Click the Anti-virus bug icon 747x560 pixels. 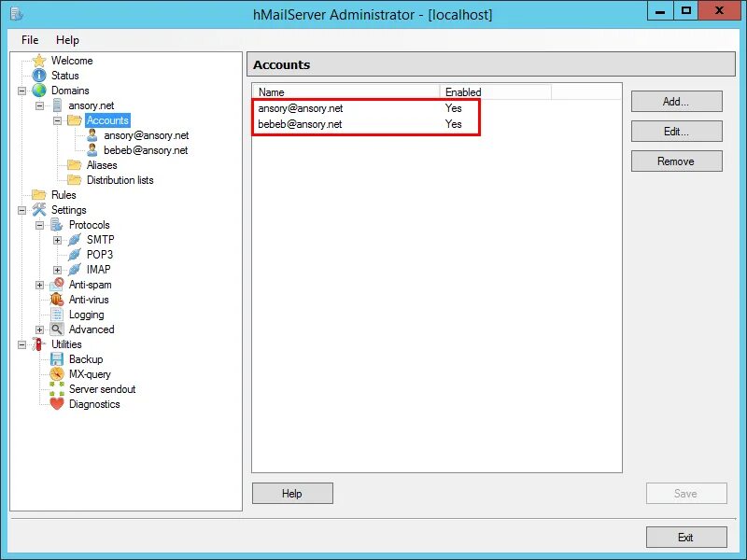tap(57, 300)
